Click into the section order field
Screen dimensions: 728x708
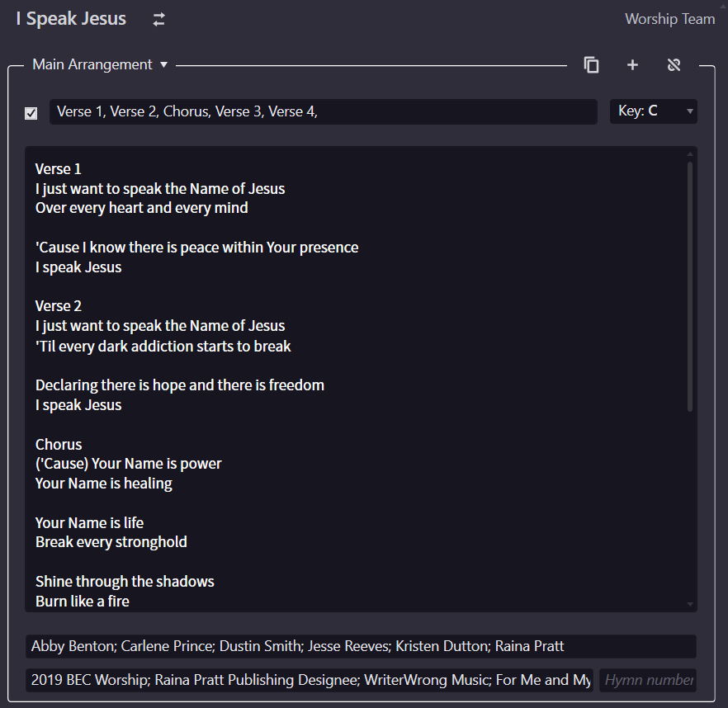tap(324, 111)
